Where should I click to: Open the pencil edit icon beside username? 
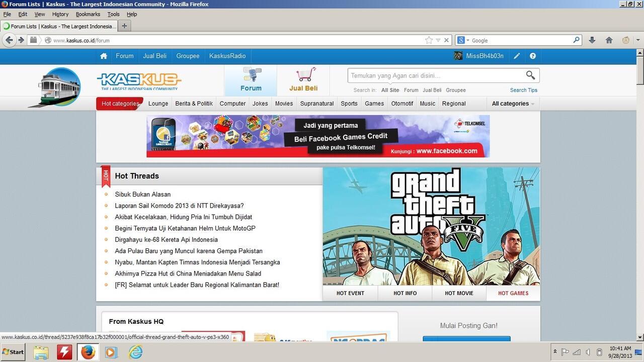click(x=517, y=56)
